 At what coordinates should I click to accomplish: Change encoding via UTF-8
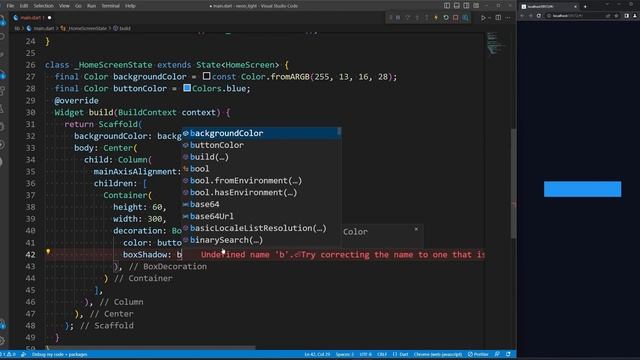365,354
